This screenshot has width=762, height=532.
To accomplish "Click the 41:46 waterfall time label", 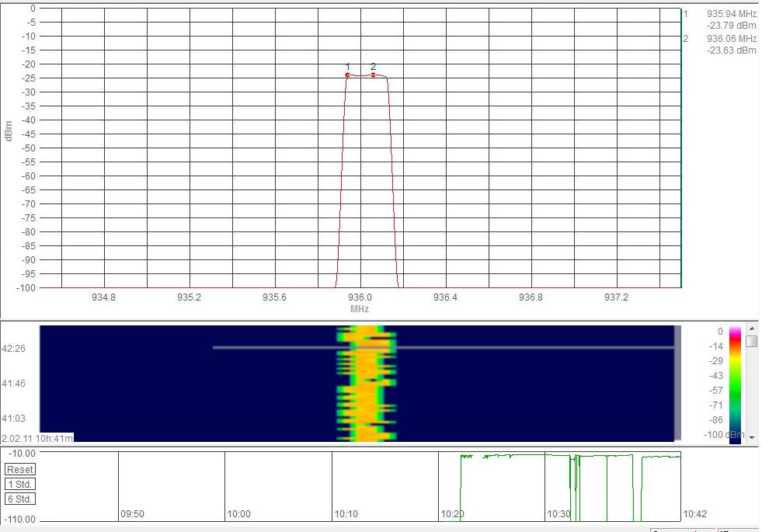I will pyautogui.click(x=14, y=384).
